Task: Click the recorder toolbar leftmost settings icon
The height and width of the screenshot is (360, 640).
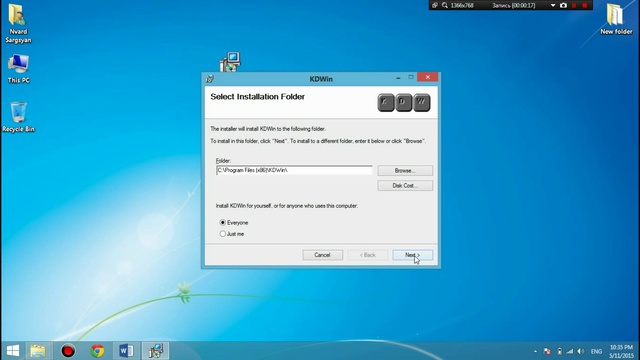Action: tap(435, 5)
